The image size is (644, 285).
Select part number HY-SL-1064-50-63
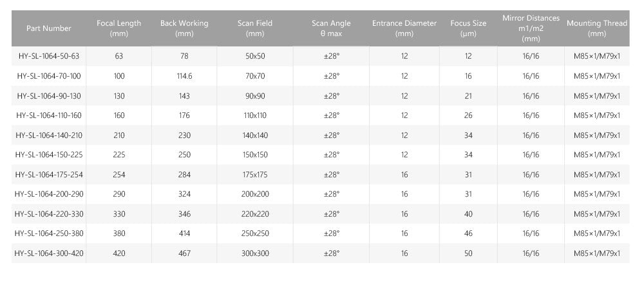[49, 56]
